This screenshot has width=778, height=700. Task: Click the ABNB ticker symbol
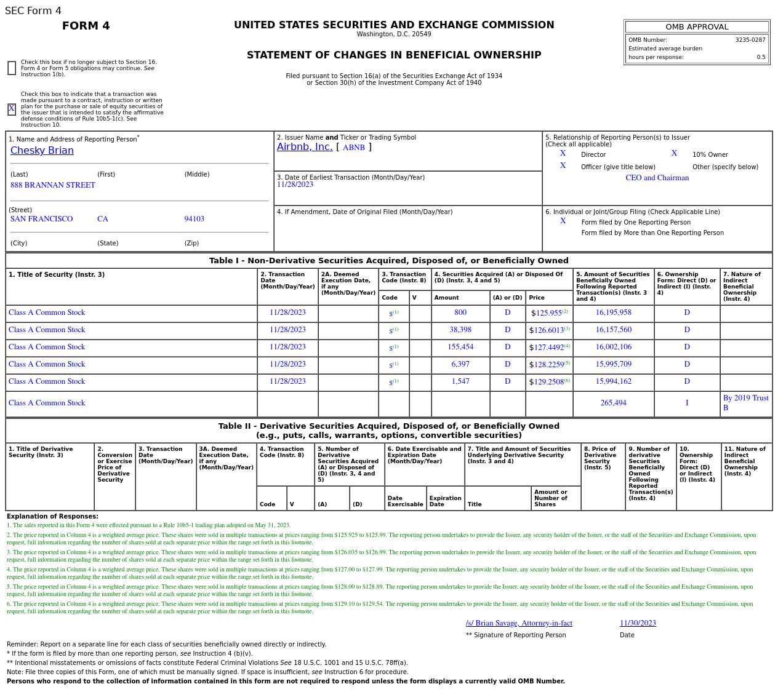point(354,148)
